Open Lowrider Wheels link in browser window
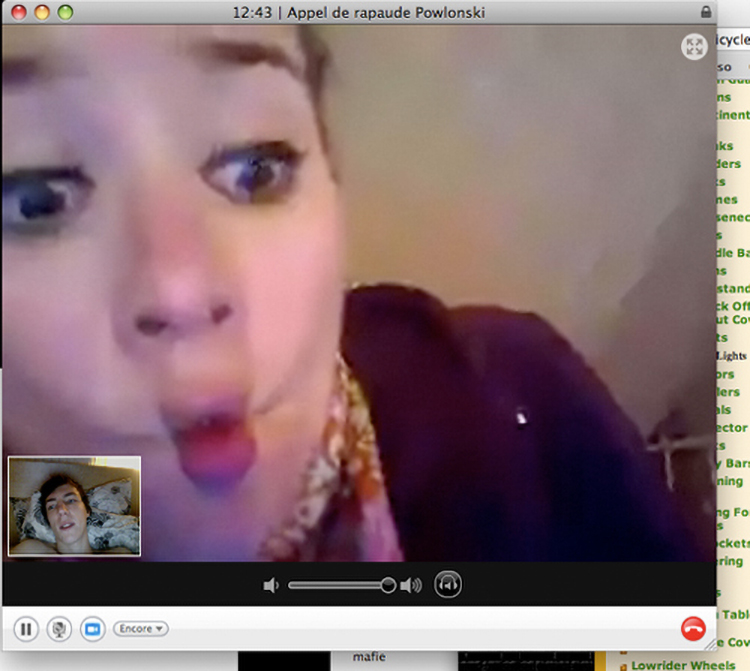The image size is (750, 671). (683, 665)
